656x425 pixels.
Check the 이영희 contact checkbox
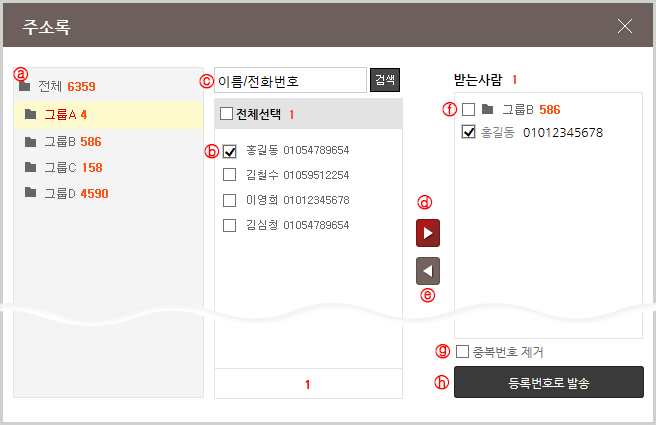[229, 200]
